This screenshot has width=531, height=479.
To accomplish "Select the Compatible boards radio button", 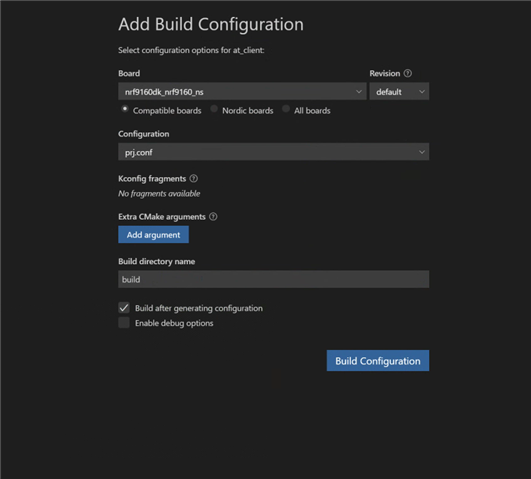I will tap(125, 109).
